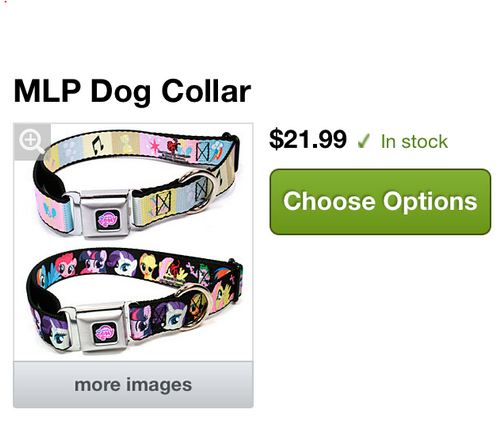Click the yellow pony face on black collar
Viewport: 498px width, 425px height.
click(x=148, y=266)
